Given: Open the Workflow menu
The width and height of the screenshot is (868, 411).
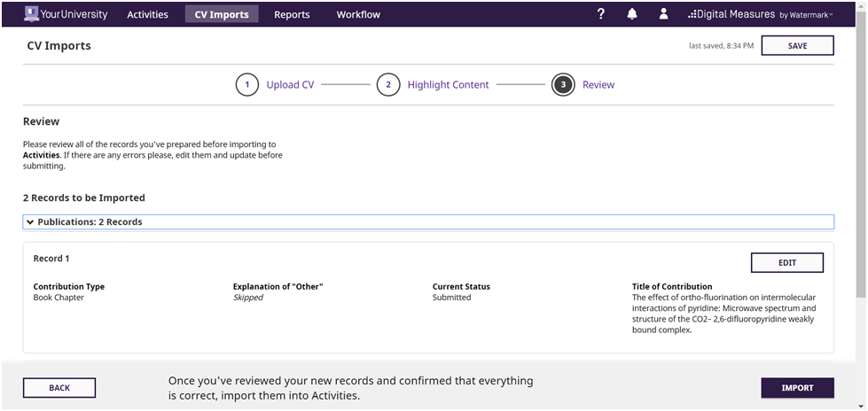Looking at the screenshot, I should coord(358,15).
